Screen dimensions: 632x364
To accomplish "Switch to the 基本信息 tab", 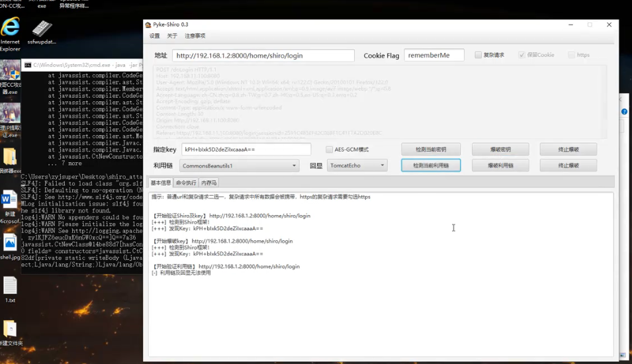I will click(x=160, y=183).
